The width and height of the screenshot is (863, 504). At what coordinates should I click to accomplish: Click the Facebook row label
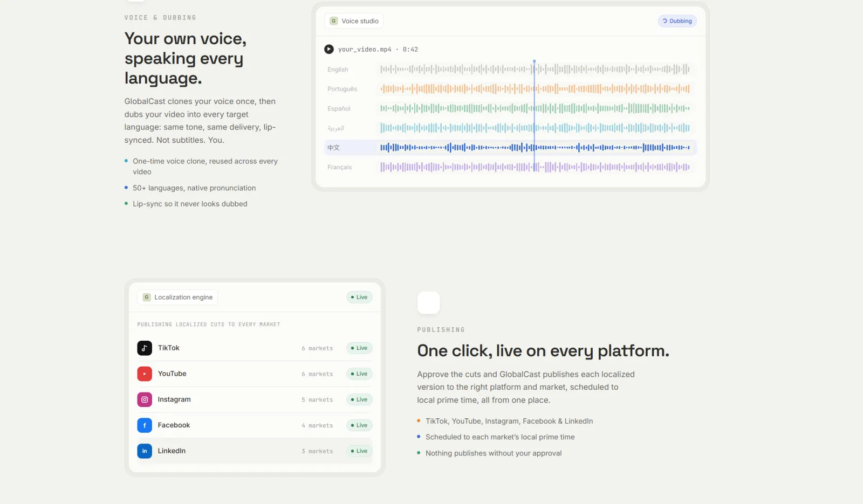(x=174, y=425)
